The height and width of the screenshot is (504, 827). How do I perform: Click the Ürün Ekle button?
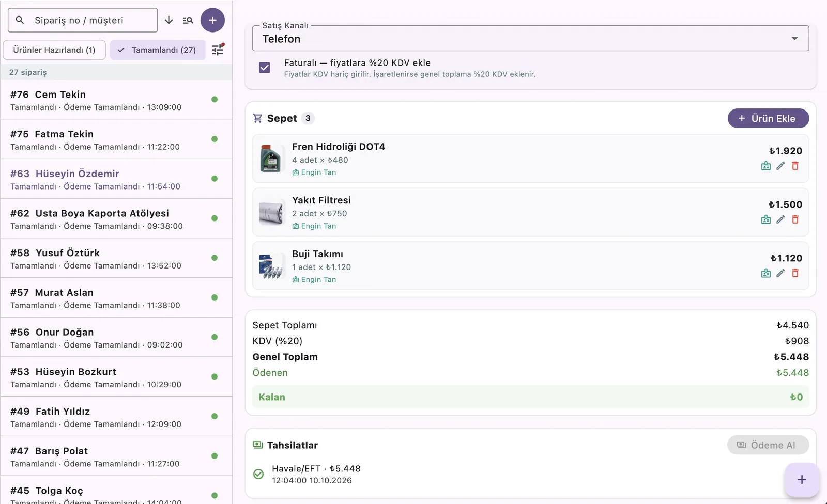click(768, 118)
